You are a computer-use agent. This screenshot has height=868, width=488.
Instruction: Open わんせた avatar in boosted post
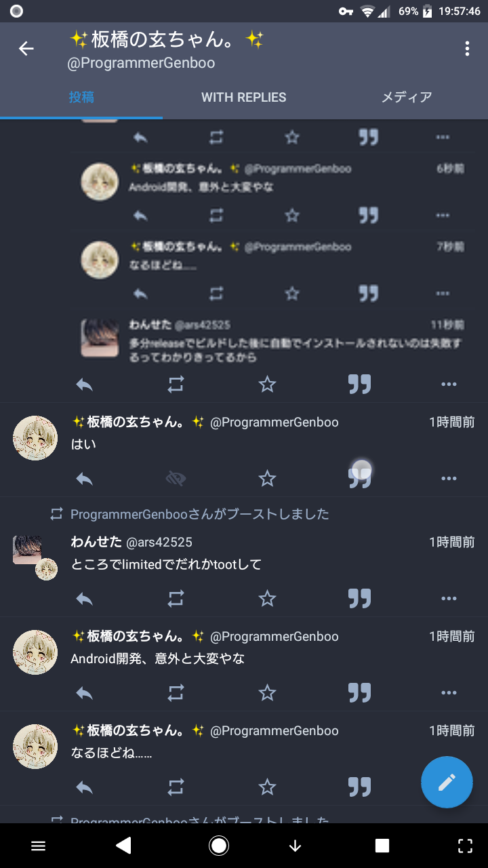pos(27,549)
